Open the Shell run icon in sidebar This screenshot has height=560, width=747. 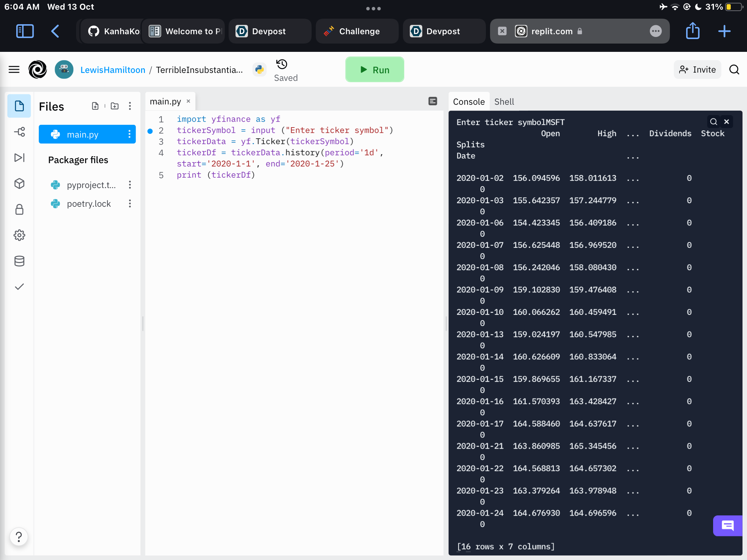(19, 158)
